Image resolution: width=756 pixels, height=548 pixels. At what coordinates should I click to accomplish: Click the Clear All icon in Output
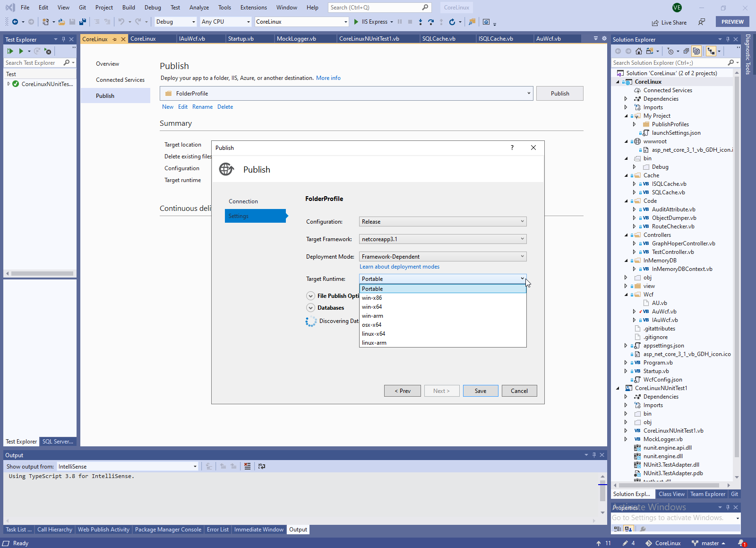[247, 466]
